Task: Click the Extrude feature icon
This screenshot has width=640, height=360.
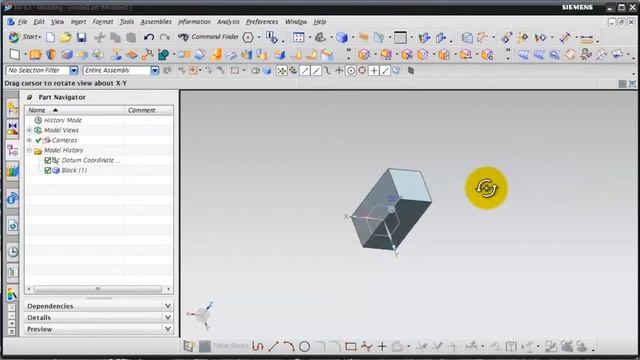Action: [35, 54]
